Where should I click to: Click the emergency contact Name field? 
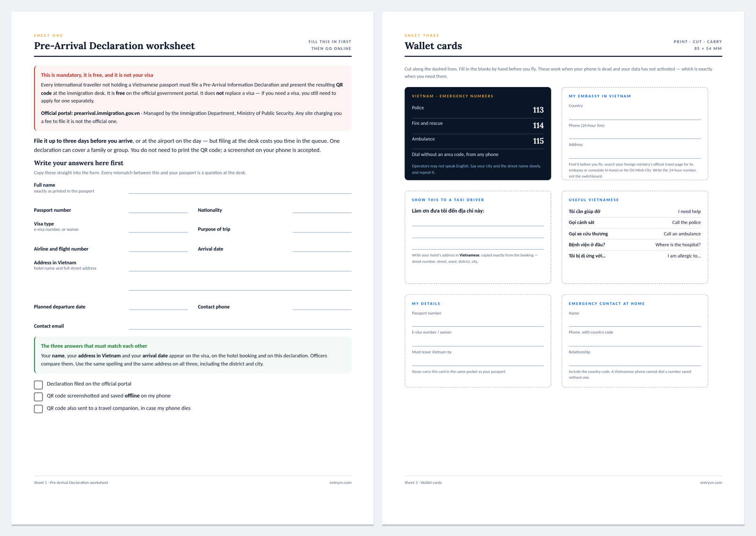635,321
